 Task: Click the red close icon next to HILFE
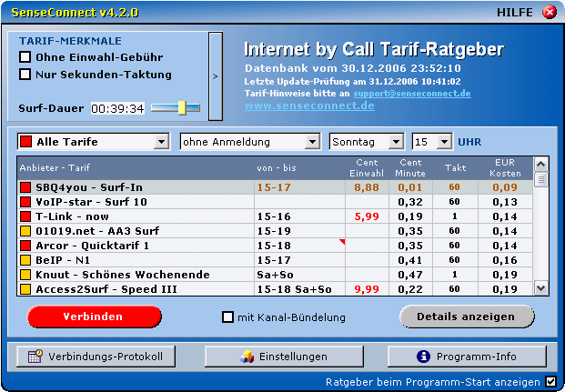coord(550,12)
